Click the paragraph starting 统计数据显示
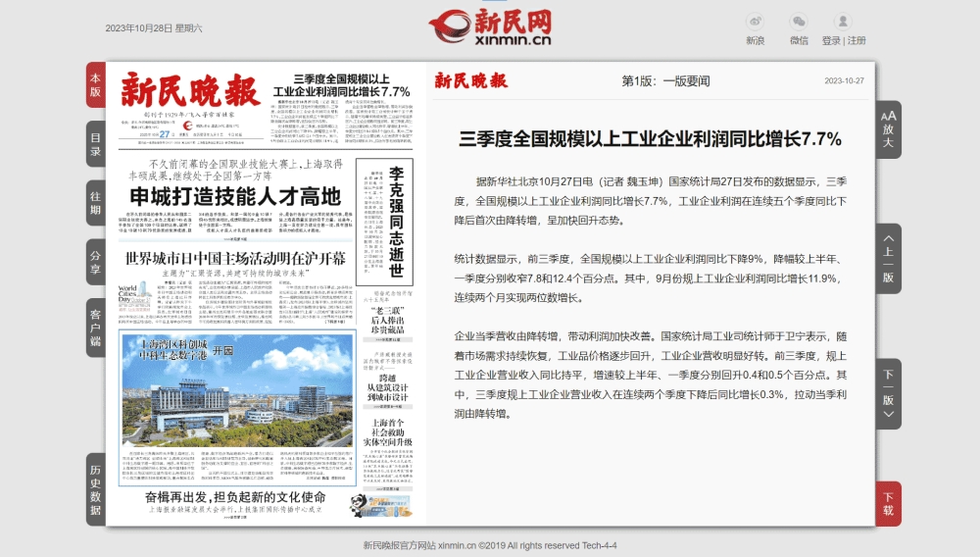Image resolution: width=980 pixels, height=557 pixels. [x=650, y=278]
